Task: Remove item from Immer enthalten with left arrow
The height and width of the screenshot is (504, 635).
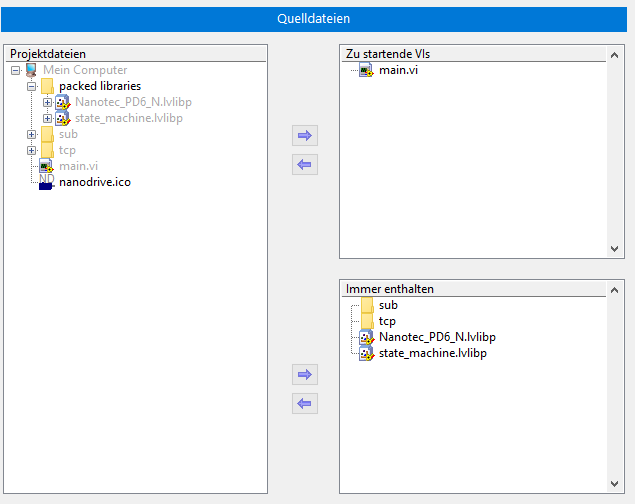Action: pyautogui.click(x=305, y=403)
